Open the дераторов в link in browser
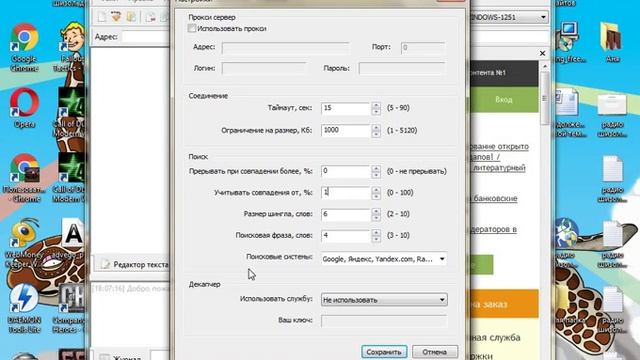Screen dimensions: 640x360 coord(494,229)
